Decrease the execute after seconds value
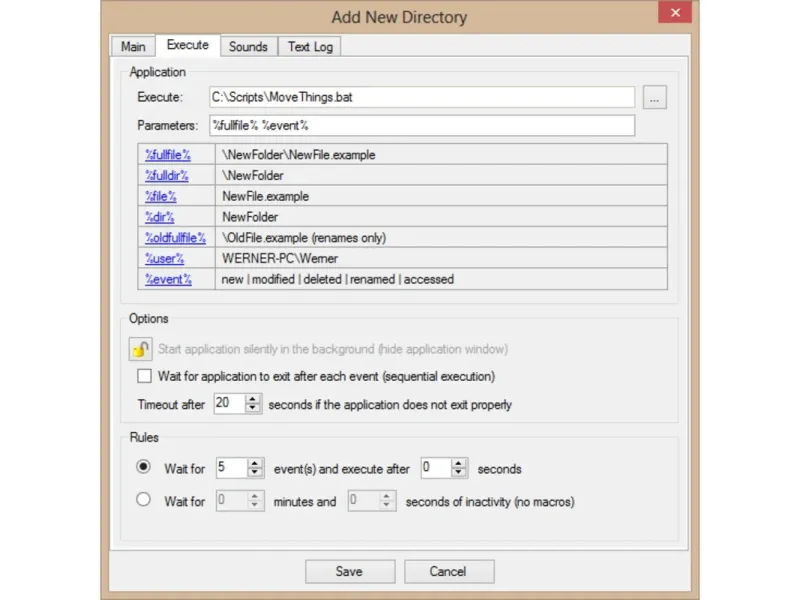The image size is (800, 600). (x=459, y=472)
